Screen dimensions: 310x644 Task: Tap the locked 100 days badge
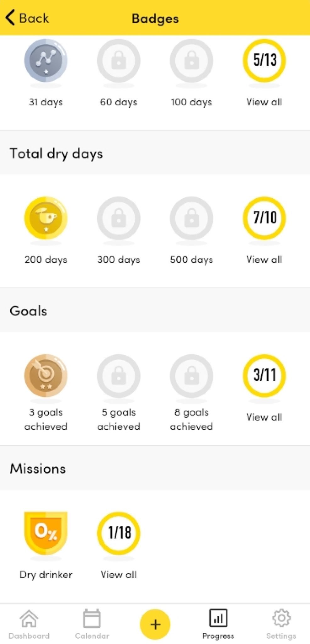click(x=191, y=60)
